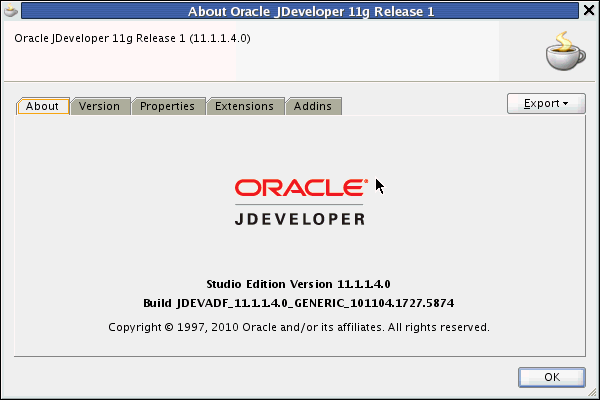The height and width of the screenshot is (400, 600).
Task: Click the Copyright 1997, 2010 Oracle text
Action: [299, 327]
